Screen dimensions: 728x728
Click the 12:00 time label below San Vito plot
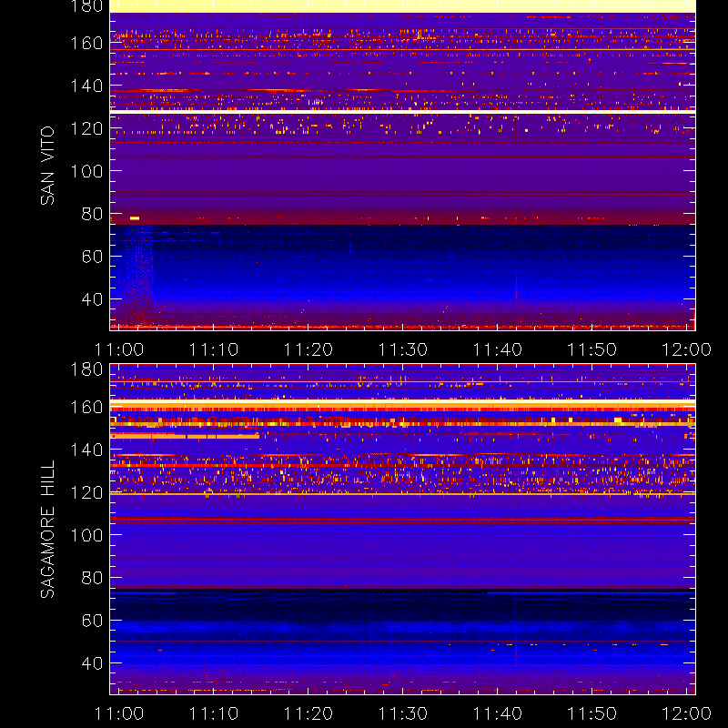pyautogui.click(x=686, y=349)
